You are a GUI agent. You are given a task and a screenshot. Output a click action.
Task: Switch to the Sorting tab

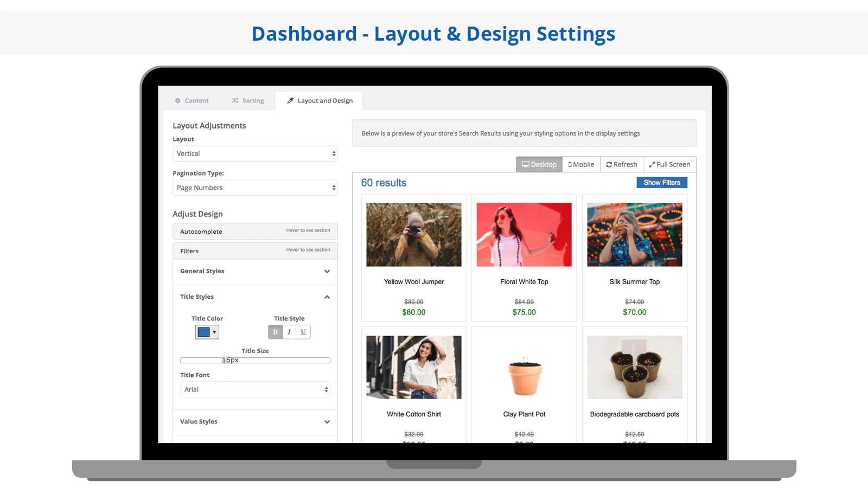point(248,101)
